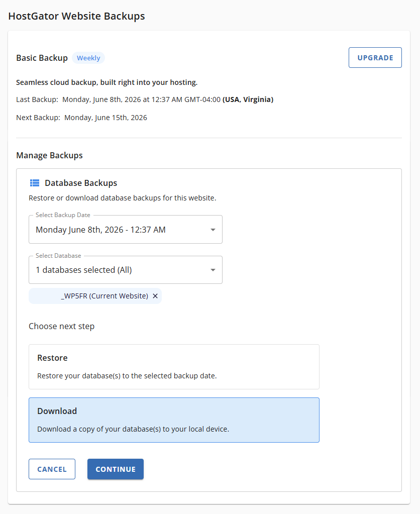The image size is (420, 514).
Task: Click the Database Backups list icon
Action: coord(35,183)
